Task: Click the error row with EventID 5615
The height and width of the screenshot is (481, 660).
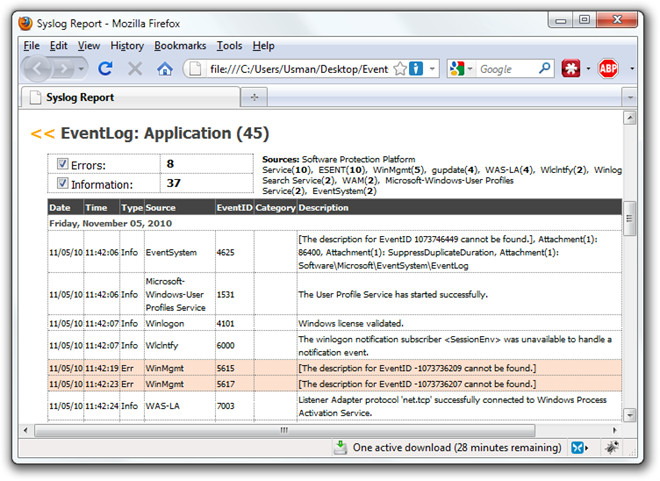Action: (335, 368)
